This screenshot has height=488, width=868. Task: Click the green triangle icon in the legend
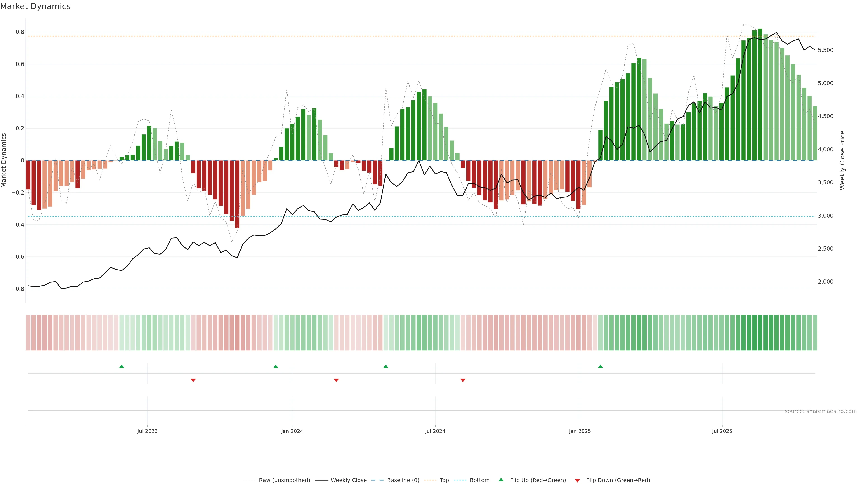pos(501,480)
